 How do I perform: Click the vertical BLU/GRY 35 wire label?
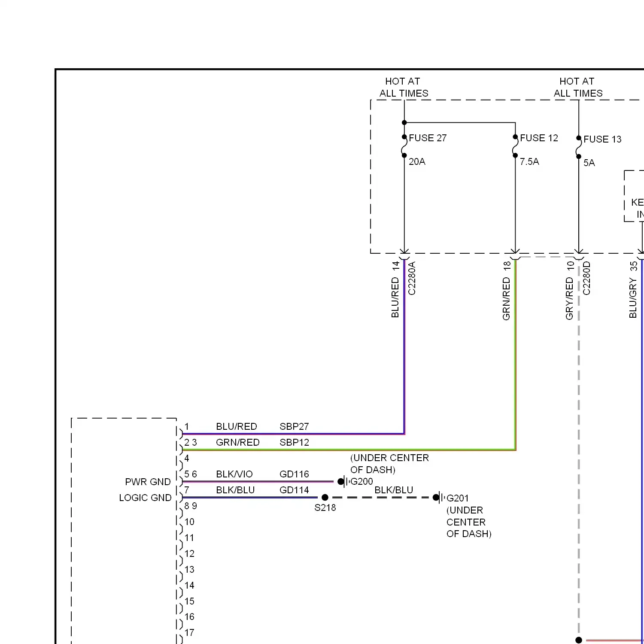633,289
